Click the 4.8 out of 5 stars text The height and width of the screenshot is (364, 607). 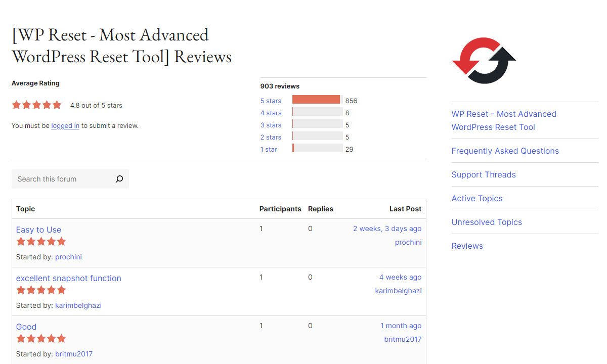pyautogui.click(x=96, y=106)
